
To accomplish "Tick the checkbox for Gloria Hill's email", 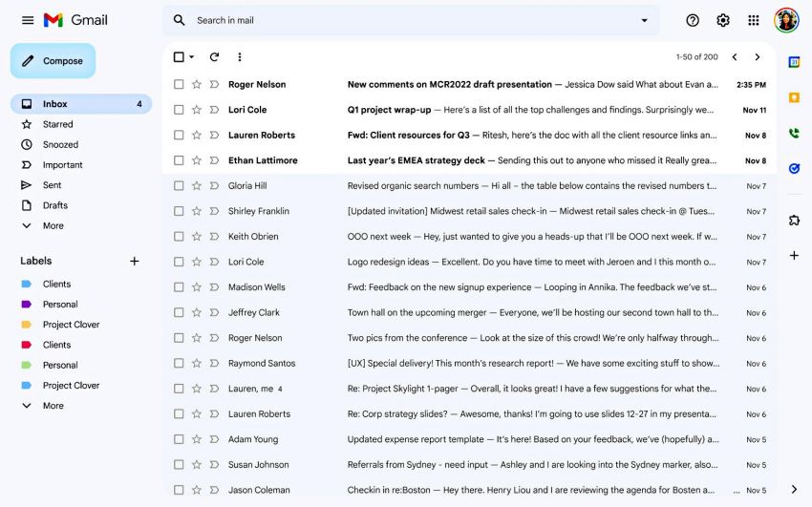I will click(179, 186).
